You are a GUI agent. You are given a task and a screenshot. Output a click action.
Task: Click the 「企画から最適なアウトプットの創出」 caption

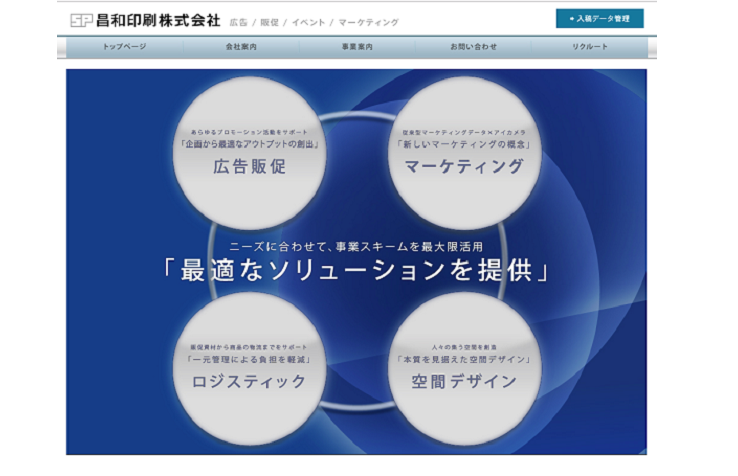(x=249, y=144)
